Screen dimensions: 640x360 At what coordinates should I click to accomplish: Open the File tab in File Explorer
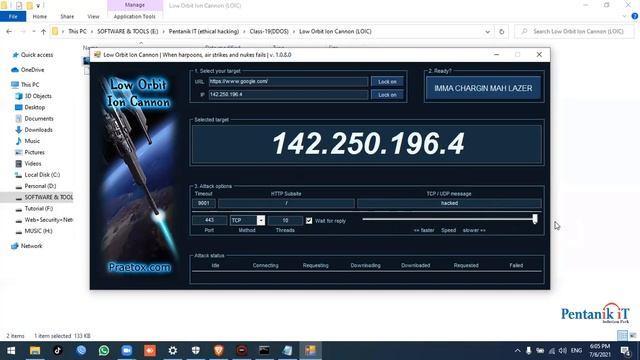coord(13,16)
